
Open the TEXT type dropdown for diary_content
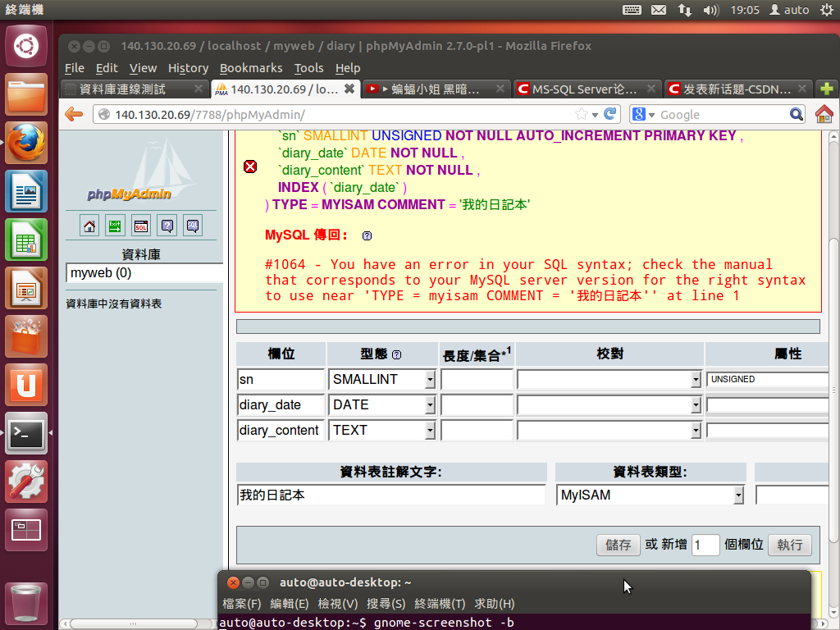tap(430, 431)
